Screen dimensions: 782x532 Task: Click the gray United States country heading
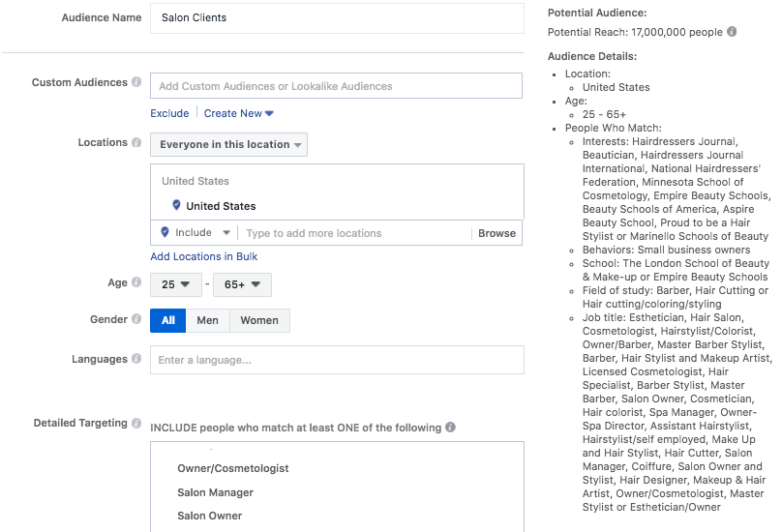tap(195, 181)
